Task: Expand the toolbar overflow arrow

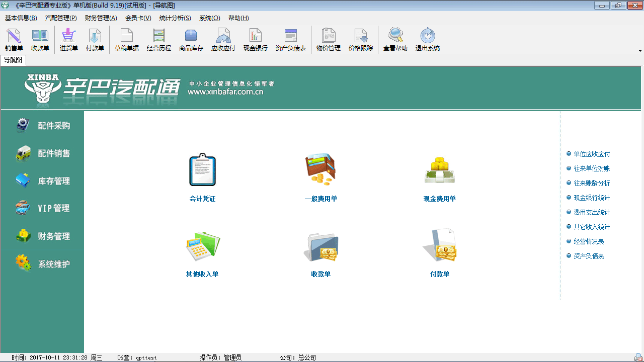Action: 640,51
